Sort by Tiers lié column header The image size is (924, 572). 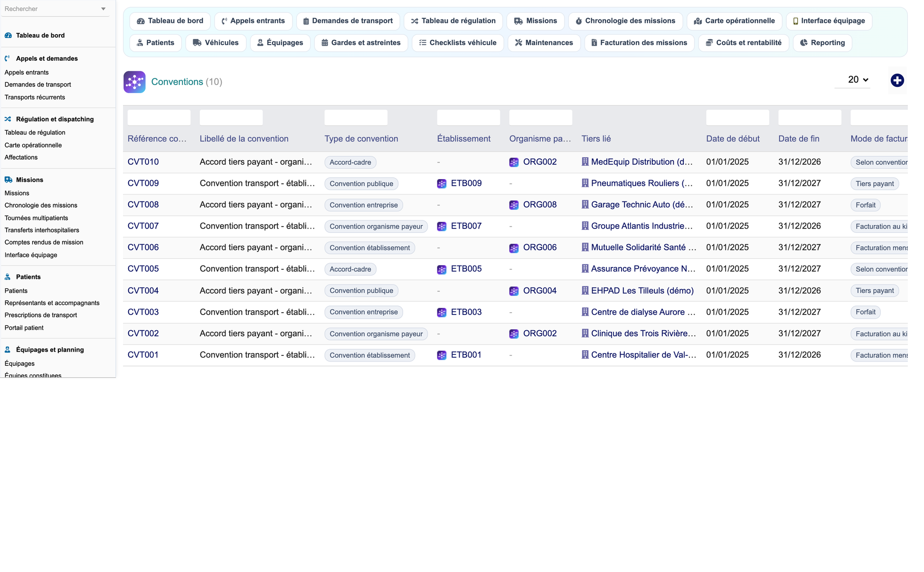click(x=596, y=139)
